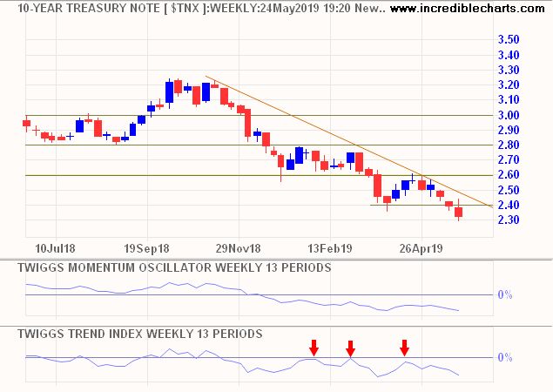Click the 0% label of Trend Index
Screen dimensions: 553x392
pos(505,358)
